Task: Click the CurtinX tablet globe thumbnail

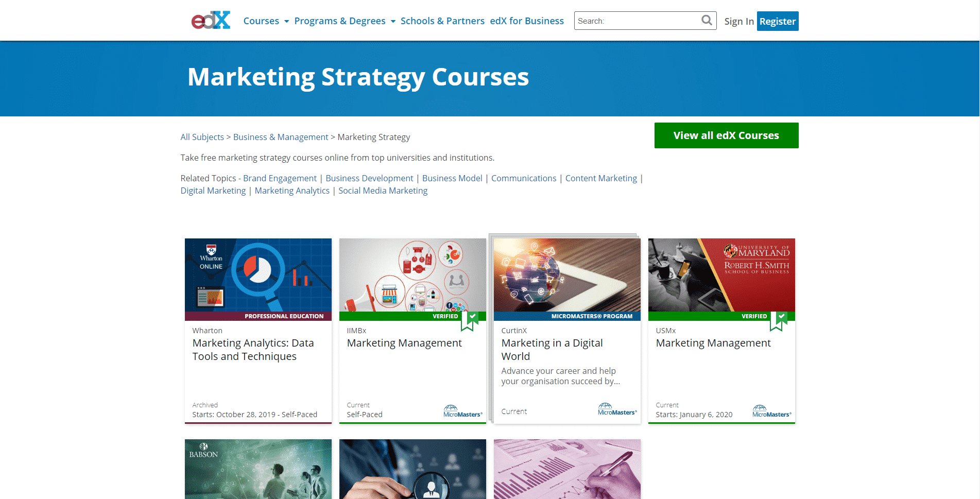Action: 567,275
